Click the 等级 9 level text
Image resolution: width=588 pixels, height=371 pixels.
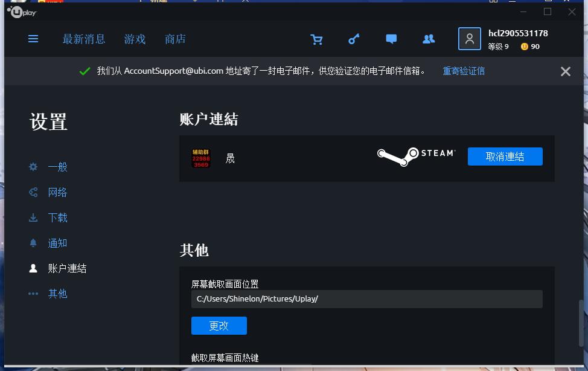pos(499,47)
